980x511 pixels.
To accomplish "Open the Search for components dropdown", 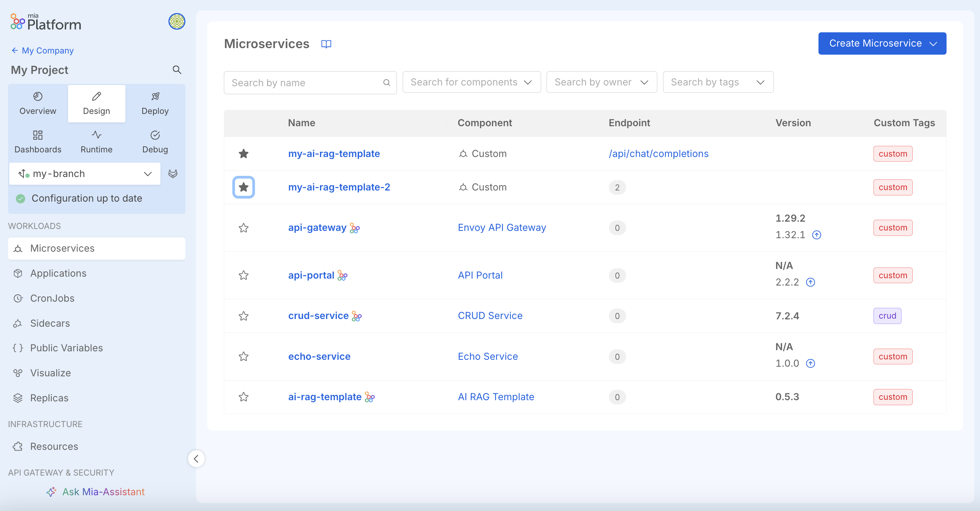I will [472, 82].
